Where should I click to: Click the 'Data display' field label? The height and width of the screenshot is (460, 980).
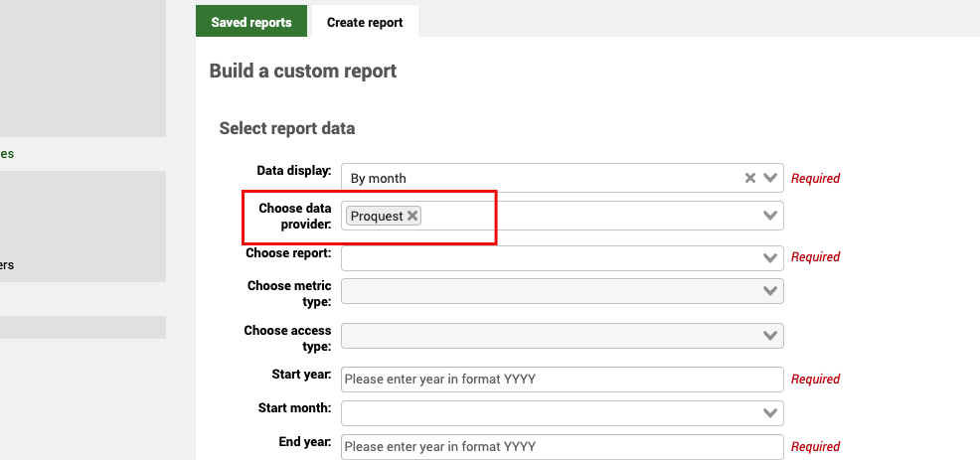[x=293, y=171]
